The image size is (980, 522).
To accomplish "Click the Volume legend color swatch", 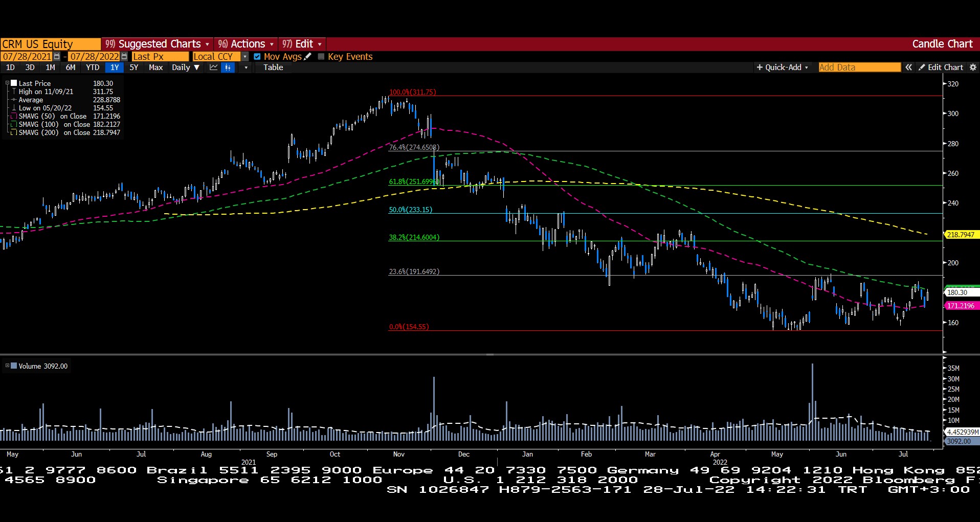I will click(14, 366).
